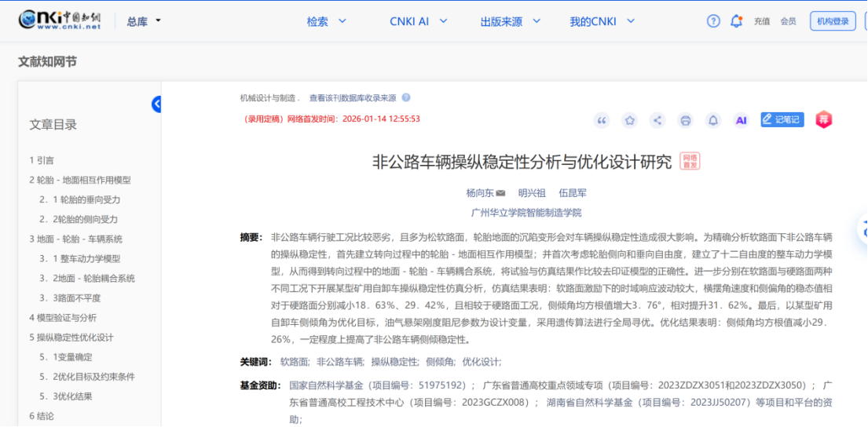The height and width of the screenshot is (427, 868).
Task: Expand the CNKI AI dropdown
Action: [418, 21]
